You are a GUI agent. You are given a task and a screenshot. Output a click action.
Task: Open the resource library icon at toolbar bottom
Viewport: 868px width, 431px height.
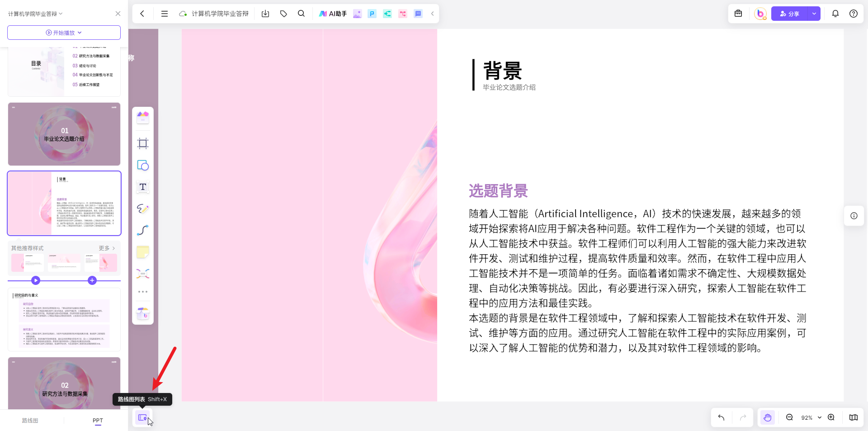tap(143, 313)
